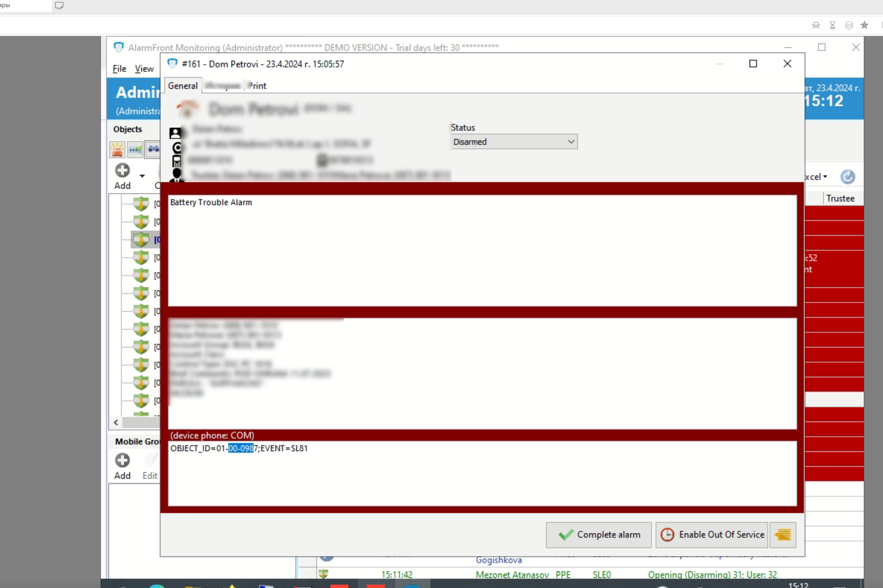
Task: Open the Excel export dropdown arrow
Action: [825, 177]
